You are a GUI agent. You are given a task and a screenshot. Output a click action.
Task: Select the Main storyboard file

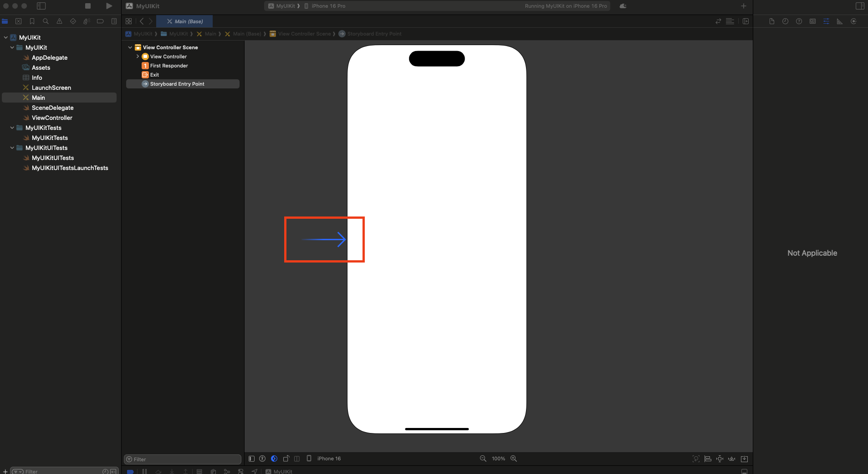coord(59,98)
